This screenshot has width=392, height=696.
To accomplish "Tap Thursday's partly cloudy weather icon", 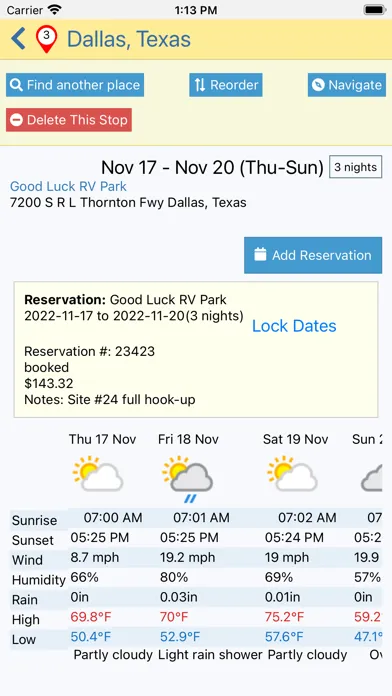I will (x=98, y=473).
